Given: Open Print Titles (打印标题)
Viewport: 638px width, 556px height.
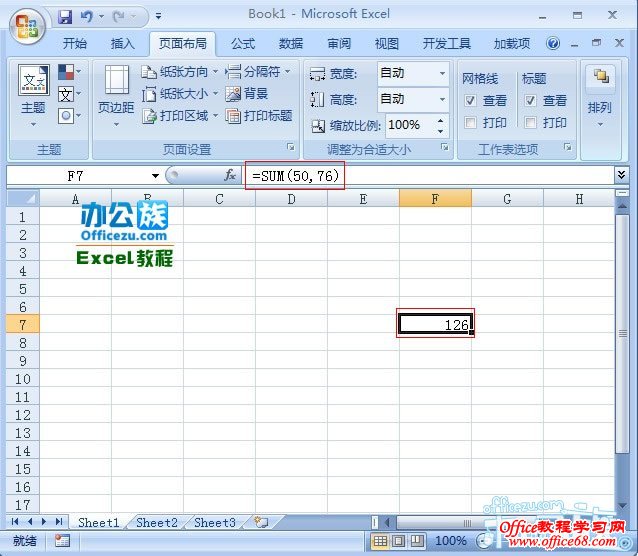Looking at the screenshot, I should 259,116.
